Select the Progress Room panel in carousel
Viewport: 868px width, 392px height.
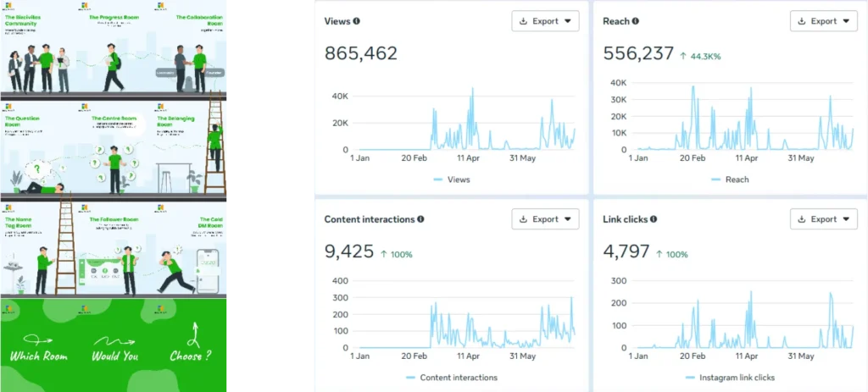[x=114, y=49]
